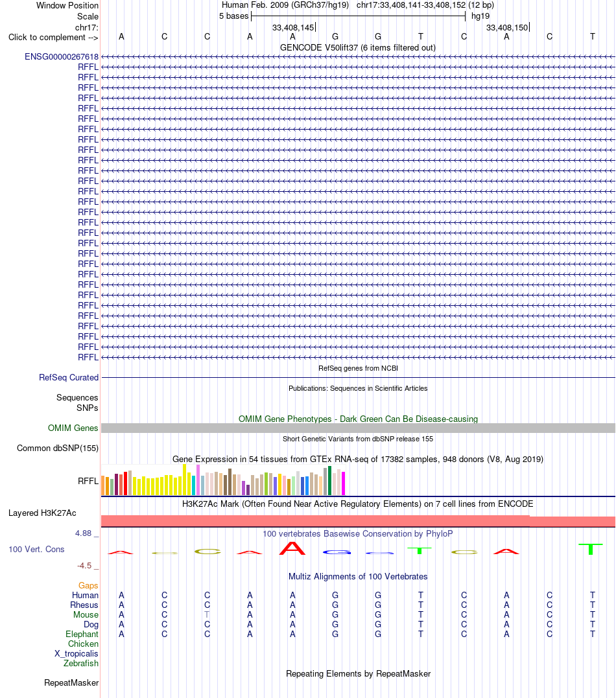616x698 pixels.
Task: Click the Zebrafish species label
Action: [x=80, y=663]
